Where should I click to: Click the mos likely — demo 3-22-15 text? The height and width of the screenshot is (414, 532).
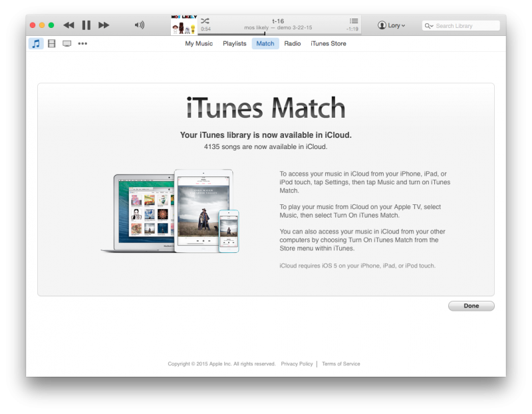coord(278,27)
